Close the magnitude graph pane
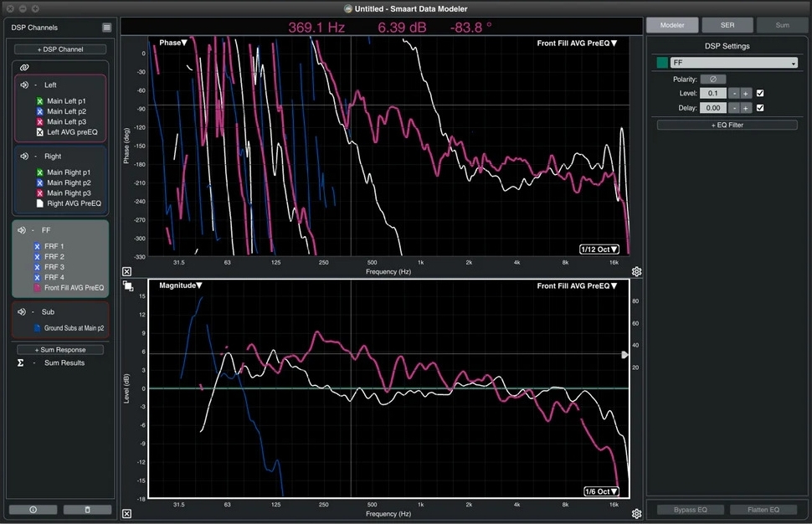The width and height of the screenshot is (812, 524). [x=127, y=513]
